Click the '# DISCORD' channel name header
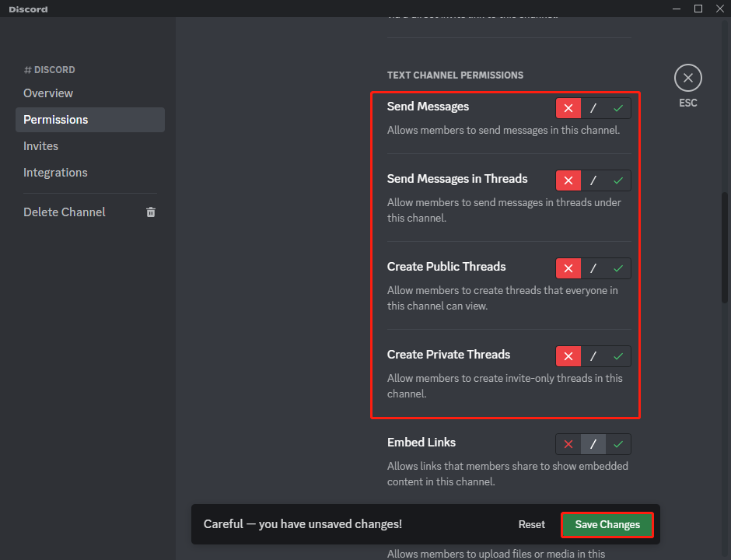This screenshot has width=731, height=560. (x=50, y=70)
